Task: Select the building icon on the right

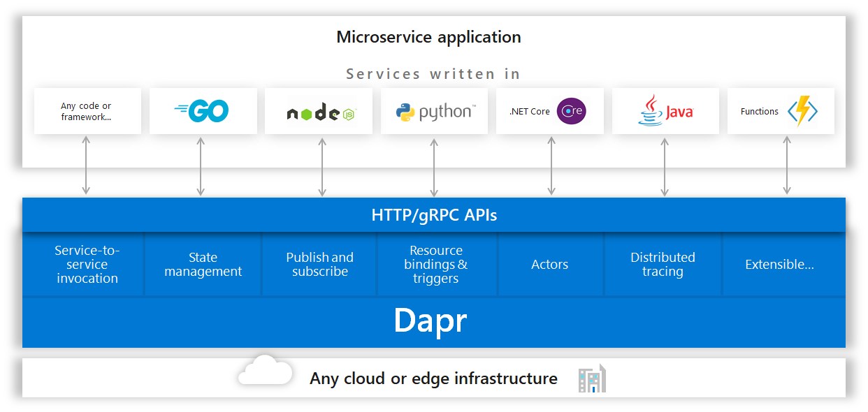Action: (591, 378)
